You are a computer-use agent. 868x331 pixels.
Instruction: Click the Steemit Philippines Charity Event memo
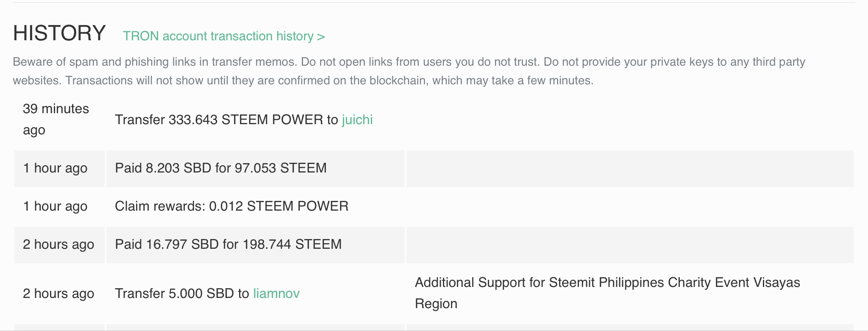(x=607, y=293)
